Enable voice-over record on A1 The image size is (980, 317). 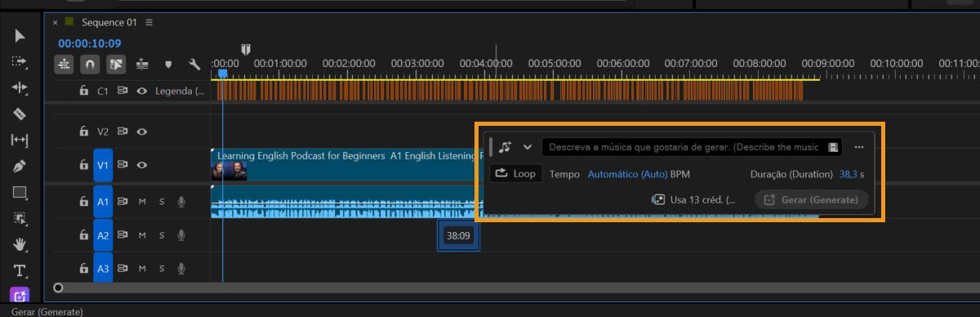coord(181,201)
